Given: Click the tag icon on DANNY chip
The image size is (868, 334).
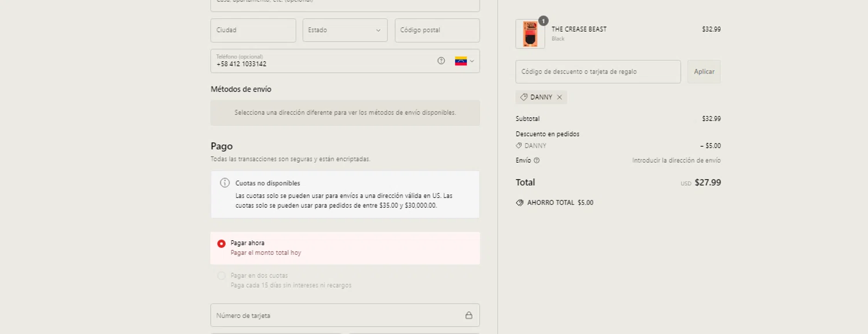Looking at the screenshot, I should click(x=524, y=97).
